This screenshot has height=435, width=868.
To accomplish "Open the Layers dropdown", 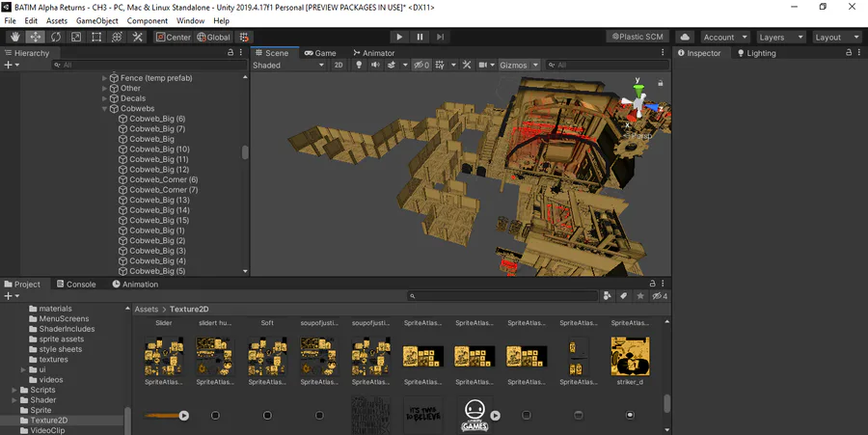I will coord(780,37).
